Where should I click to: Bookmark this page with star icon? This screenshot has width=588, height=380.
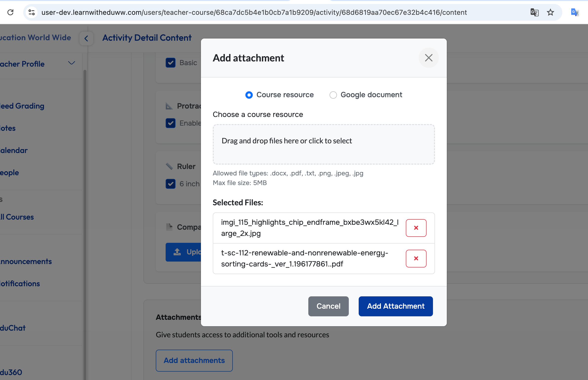pos(550,12)
